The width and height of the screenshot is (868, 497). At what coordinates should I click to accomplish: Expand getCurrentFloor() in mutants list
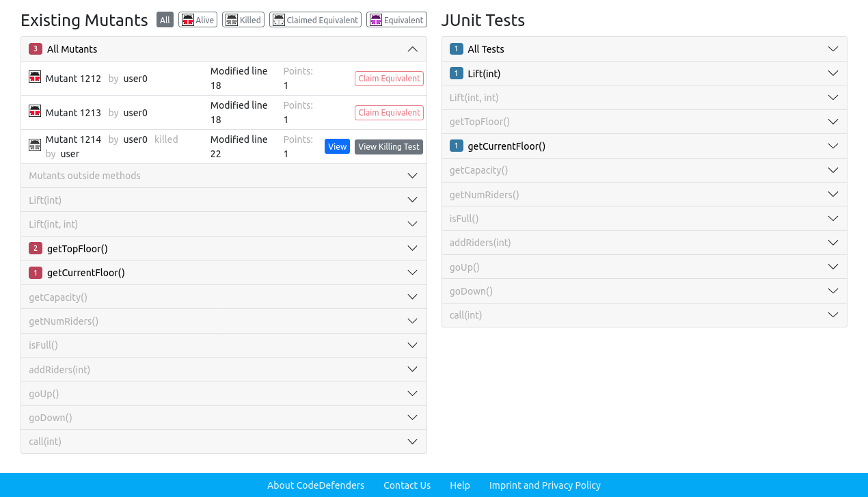[x=412, y=273]
